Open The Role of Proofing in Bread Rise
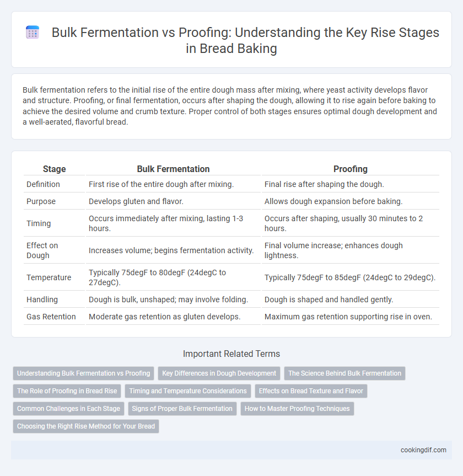 pos(67,391)
